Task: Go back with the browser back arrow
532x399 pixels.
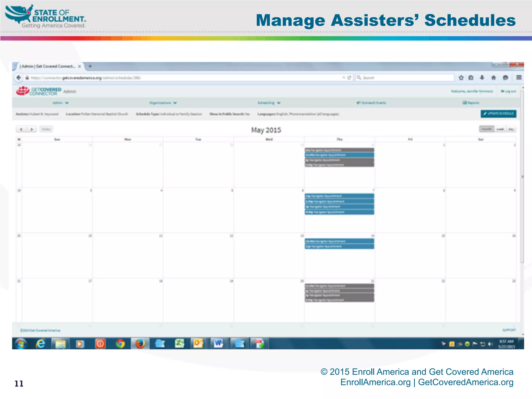Action: pyautogui.click(x=18, y=77)
